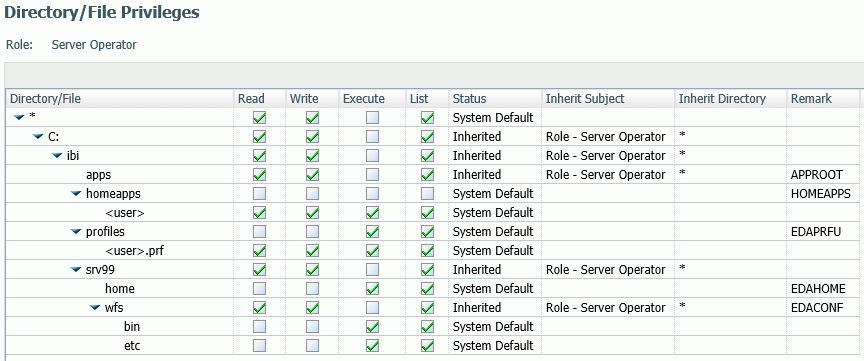
Task: Collapse the homeapps folder node
Action: (x=76, y=193)
